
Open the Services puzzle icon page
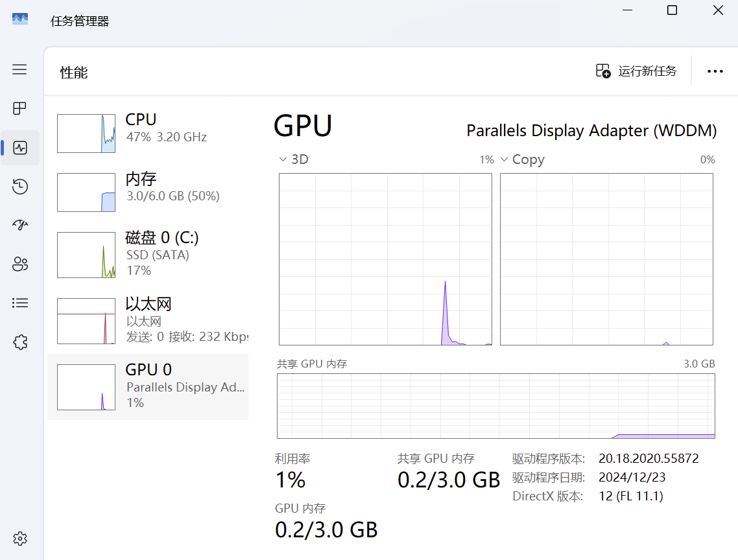[x=19, y=342]
